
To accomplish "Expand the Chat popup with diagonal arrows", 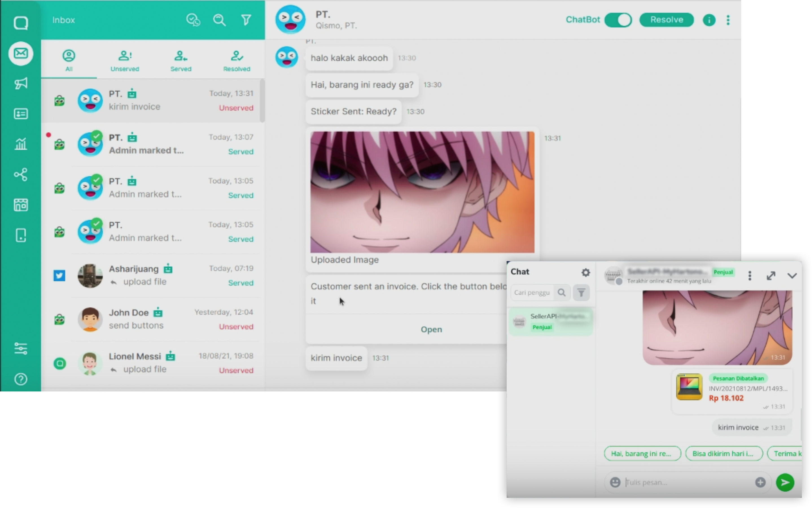I will [x=771, y=276].
